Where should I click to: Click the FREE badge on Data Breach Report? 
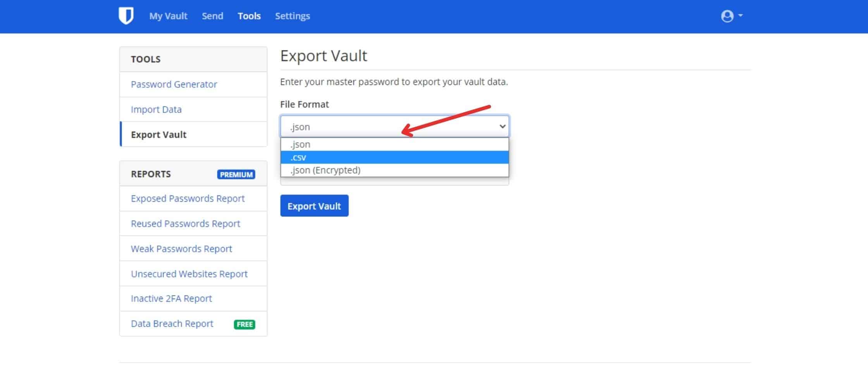(244, 324)
